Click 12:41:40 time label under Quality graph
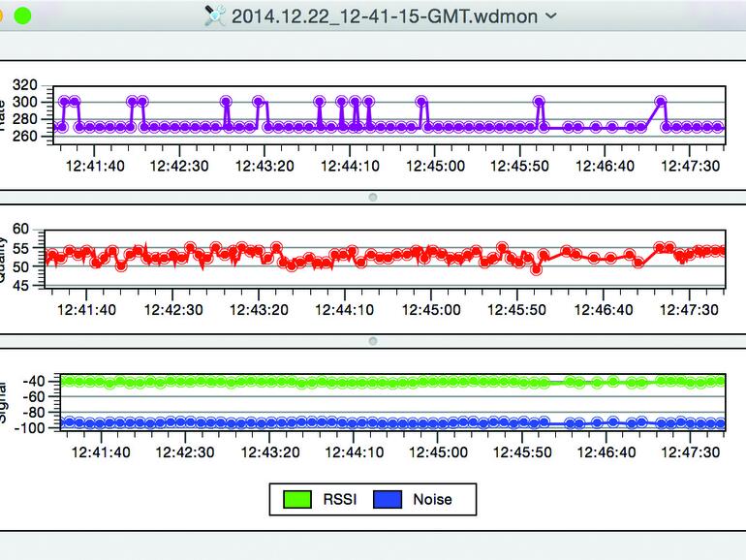This screenshot has height=560, width=746. [86, 310]
